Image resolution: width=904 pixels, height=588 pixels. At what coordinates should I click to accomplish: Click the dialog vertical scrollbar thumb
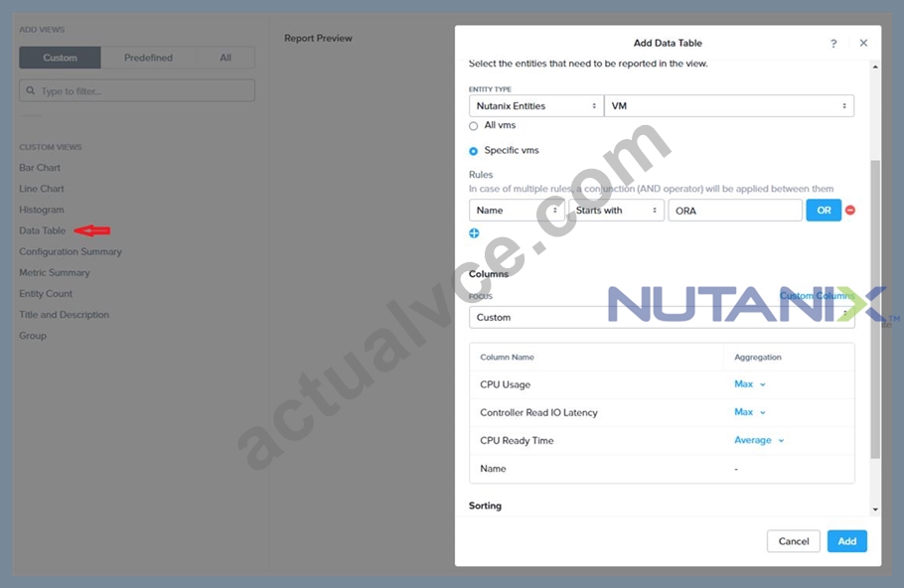(x=875, y=309)
